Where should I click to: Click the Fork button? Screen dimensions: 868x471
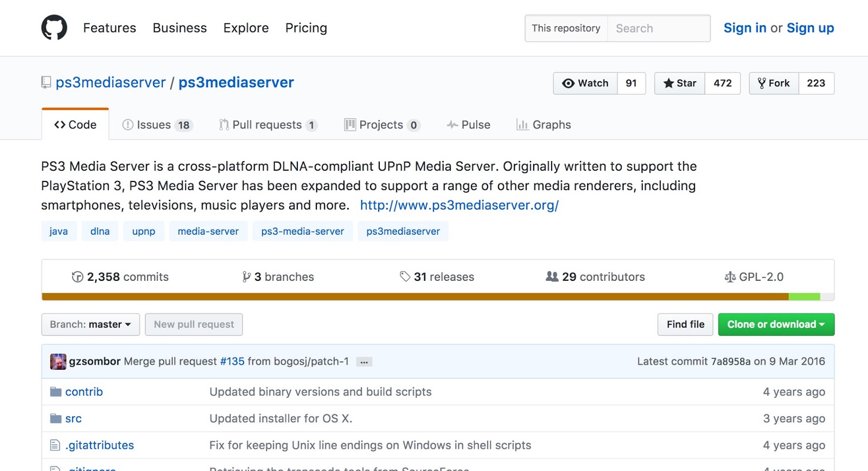click(x=774, y=83)
